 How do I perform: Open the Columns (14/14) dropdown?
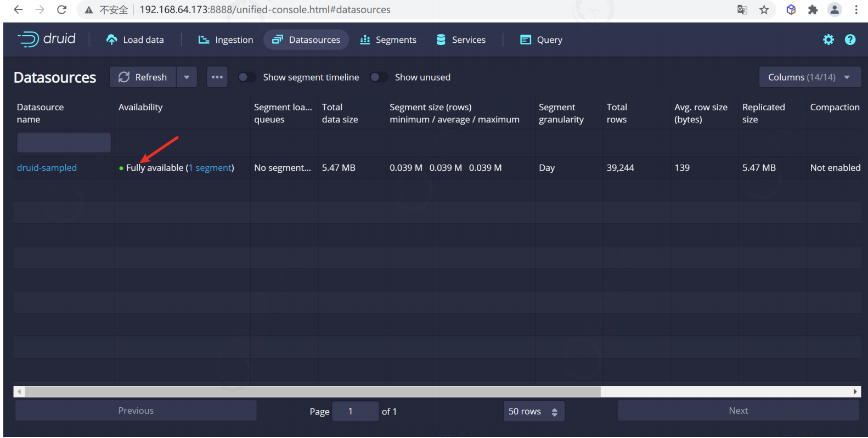(x=810, y=77)
